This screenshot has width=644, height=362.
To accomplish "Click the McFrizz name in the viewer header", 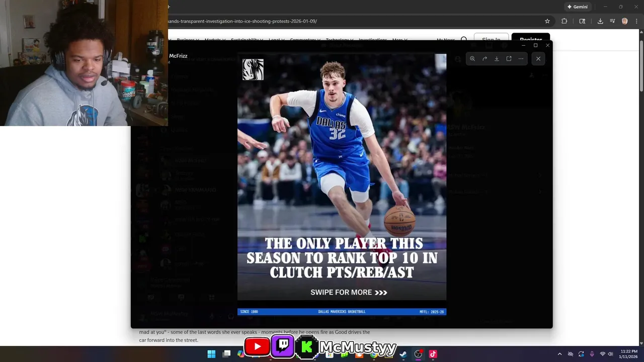I will tap(178, 56).
